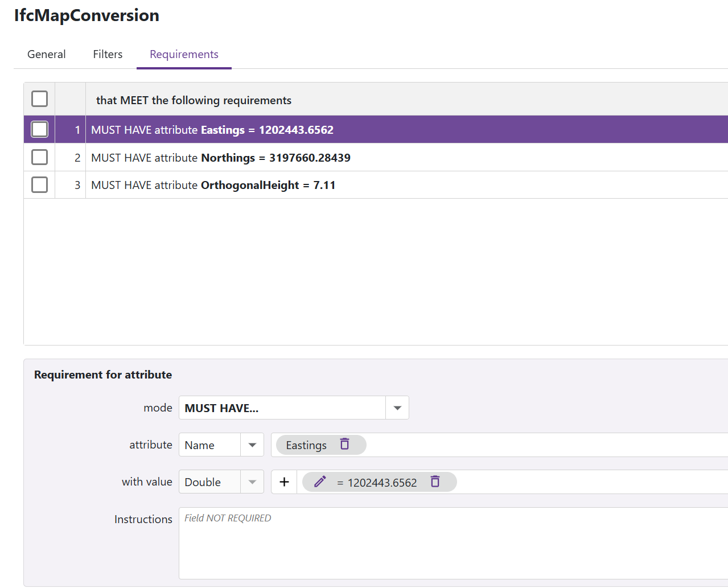Select the Requirements tab
This screenshot has width=728, height=588.
click(x=183, y=54)
